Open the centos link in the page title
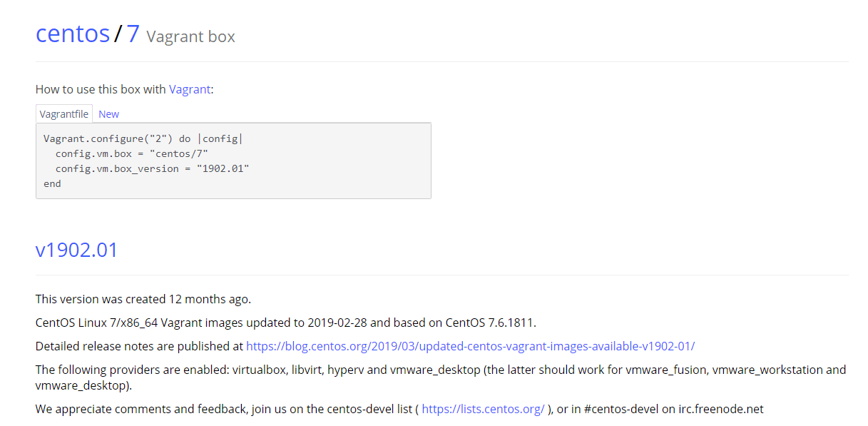 [x=73, y=34]
